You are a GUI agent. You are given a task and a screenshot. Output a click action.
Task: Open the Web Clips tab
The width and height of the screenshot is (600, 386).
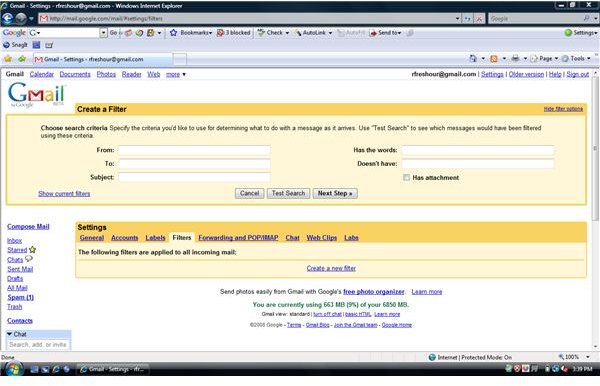pos(321,238)
